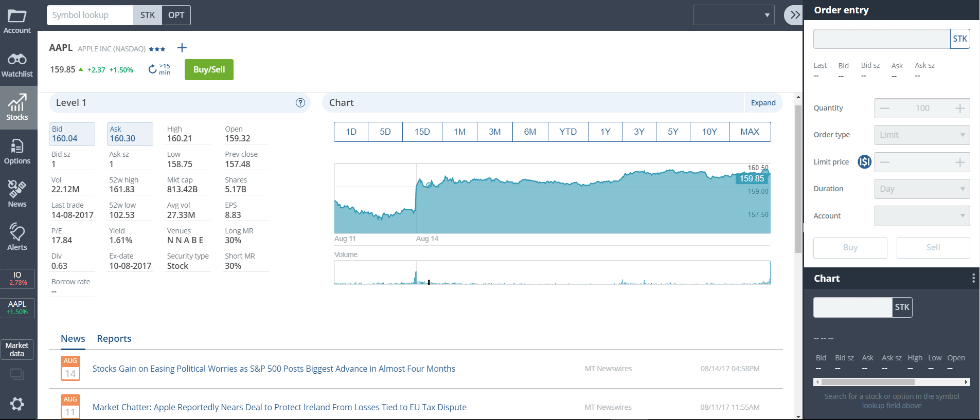Open the top bar account dropdown
Image resolution: width=980 pixels, height=420 pixels.
click(x=734, y=15)
